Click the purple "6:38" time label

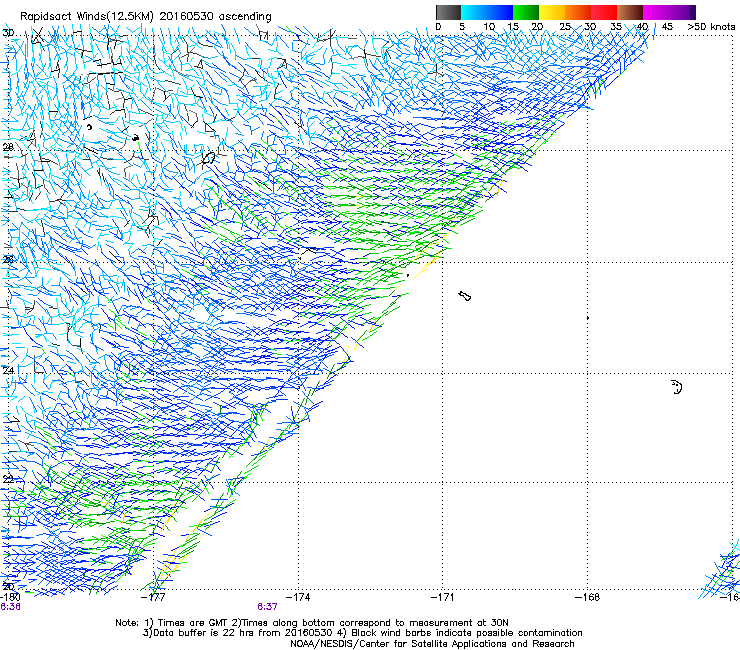point(10,606)
